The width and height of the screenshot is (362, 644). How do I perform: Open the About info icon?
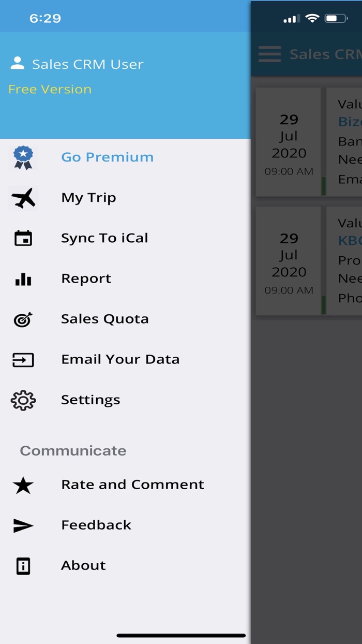point(22,566)
